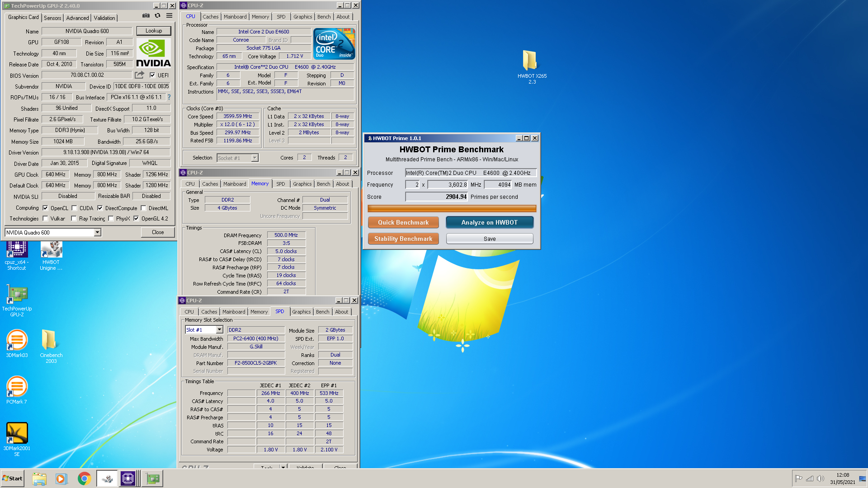Toggle the Vulkan checkbox
The width and height of the screenshot is (868, 488).
click(45, 219)
